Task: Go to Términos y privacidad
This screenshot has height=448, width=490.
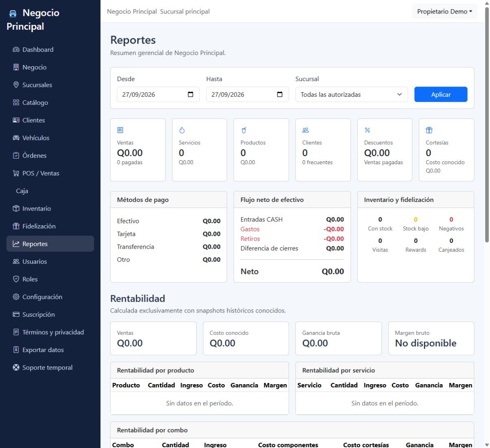Action: (50, 332)
